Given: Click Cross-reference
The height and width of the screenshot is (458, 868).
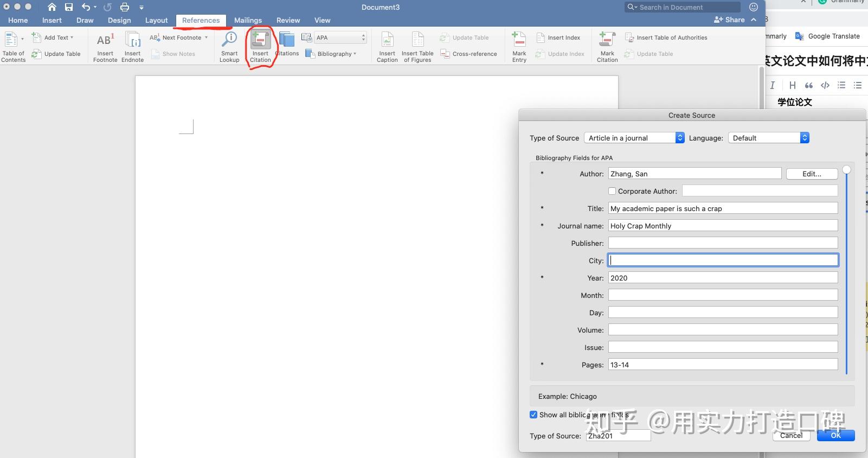Looking at the screenshot, I should tap(469, 54).
